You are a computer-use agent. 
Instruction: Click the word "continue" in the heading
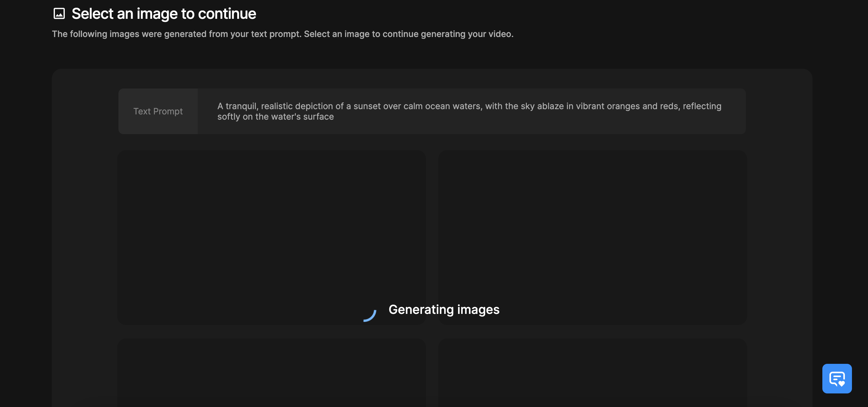tap(227, 14)
